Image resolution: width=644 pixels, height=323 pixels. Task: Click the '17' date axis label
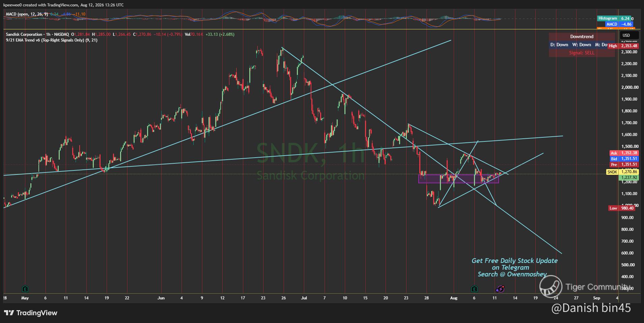(x=243, y=298)
